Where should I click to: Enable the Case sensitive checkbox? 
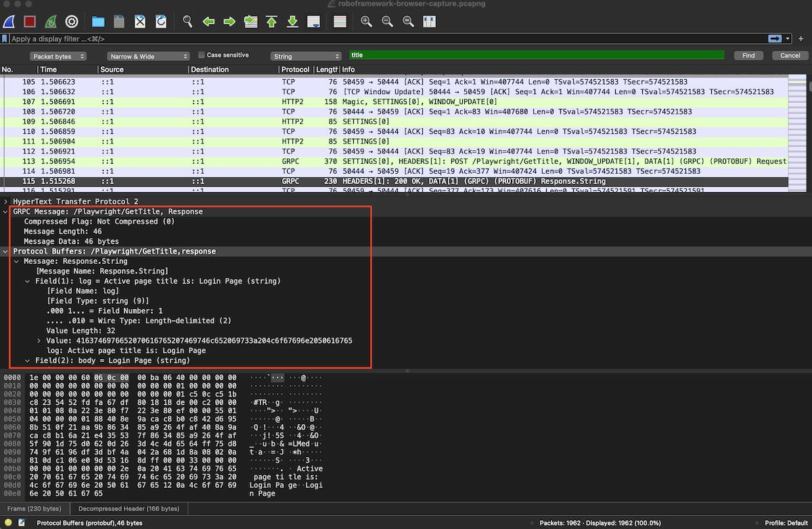(x=201, y=55)
